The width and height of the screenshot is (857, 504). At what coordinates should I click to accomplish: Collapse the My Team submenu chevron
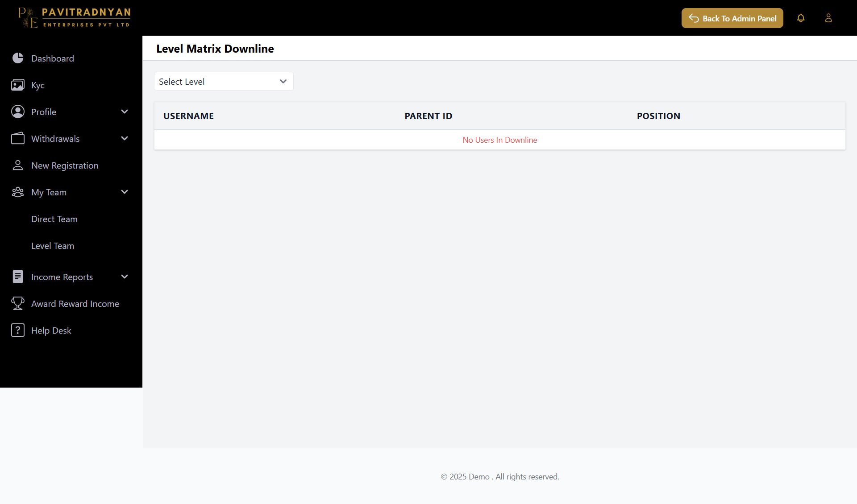(x=125, y=192)
